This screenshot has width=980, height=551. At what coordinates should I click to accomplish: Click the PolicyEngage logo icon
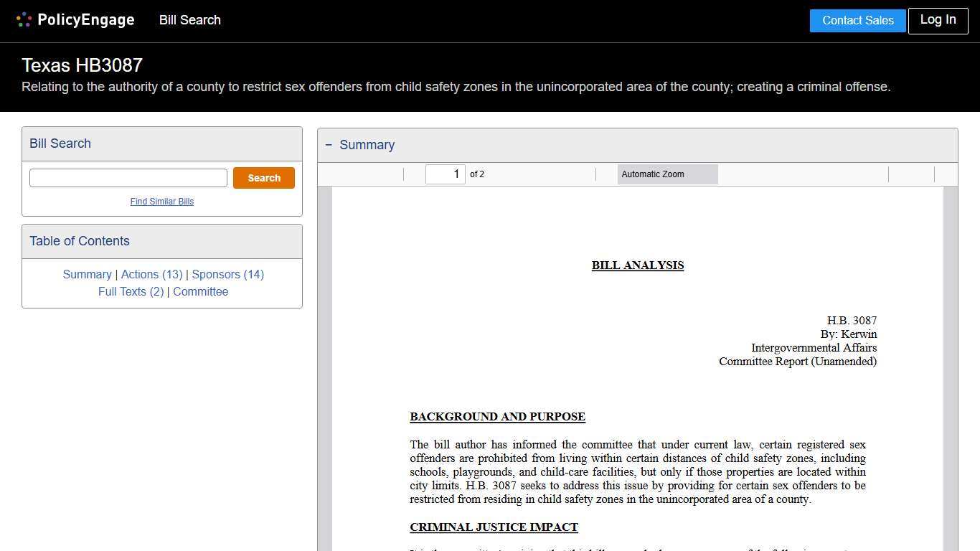point(24,19)
